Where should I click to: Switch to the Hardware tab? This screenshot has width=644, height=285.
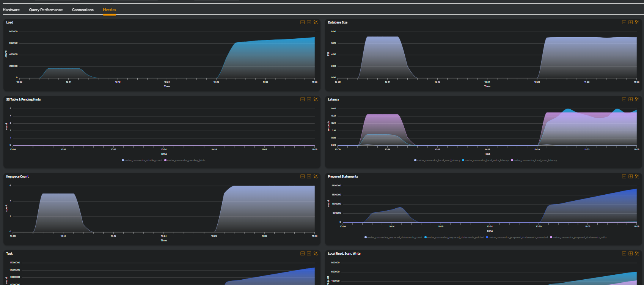pos(11,10)
